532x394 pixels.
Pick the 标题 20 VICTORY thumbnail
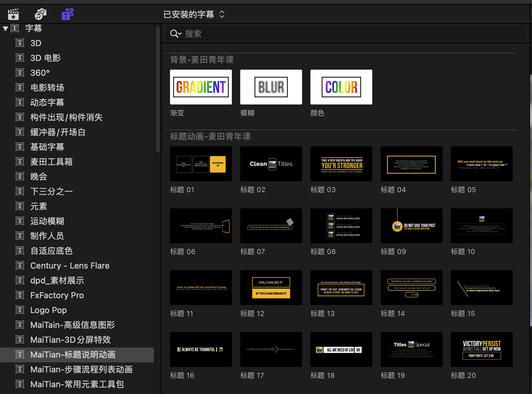tap(482, 350)
